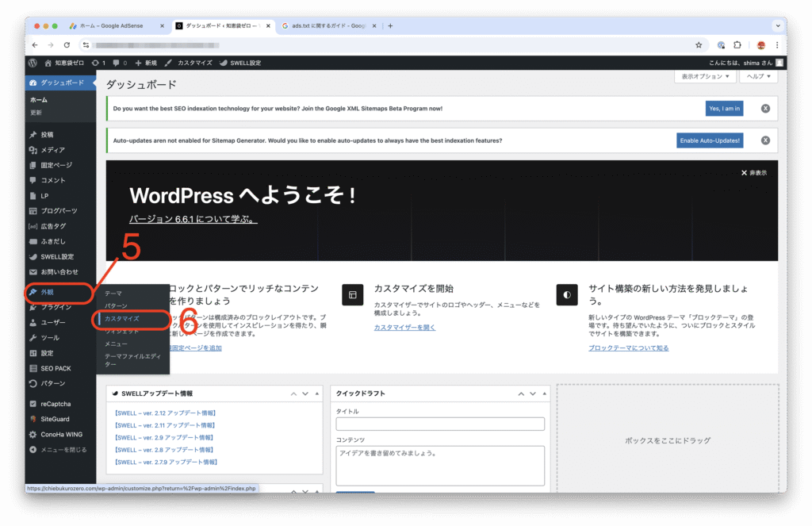Click the half-circle styles icon in welcome panel
Screen dimensions: 812x526
click(567, 295)
